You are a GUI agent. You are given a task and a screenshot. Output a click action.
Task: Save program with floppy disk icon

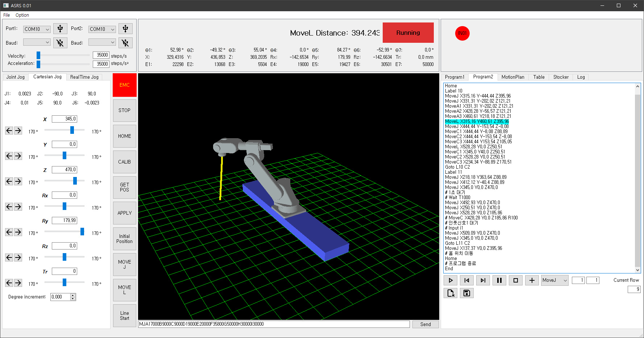coord(467,293)
